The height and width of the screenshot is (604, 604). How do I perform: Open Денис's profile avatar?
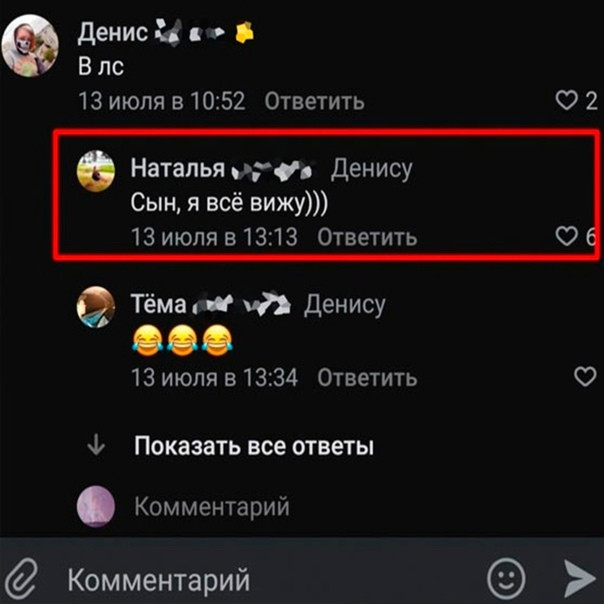coord(30,46)
